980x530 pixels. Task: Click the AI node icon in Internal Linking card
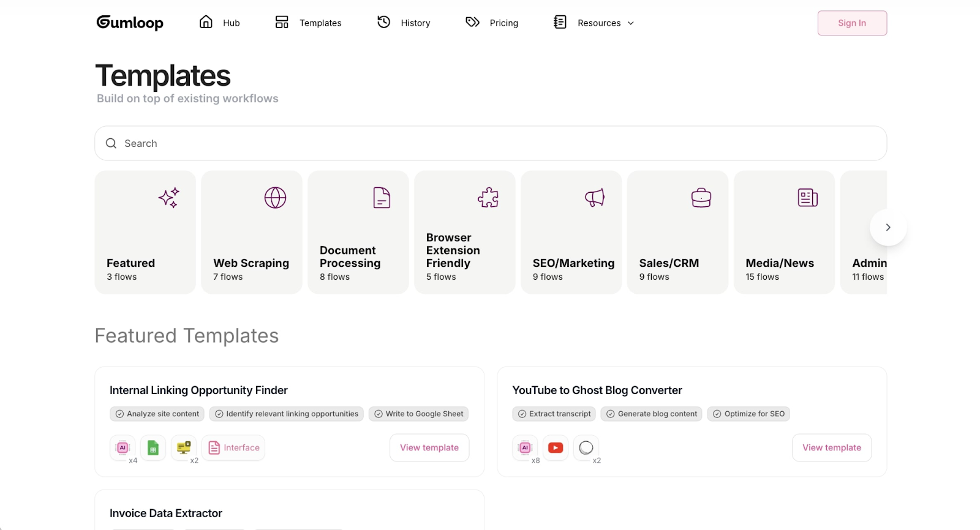click(x=123, y=448)
